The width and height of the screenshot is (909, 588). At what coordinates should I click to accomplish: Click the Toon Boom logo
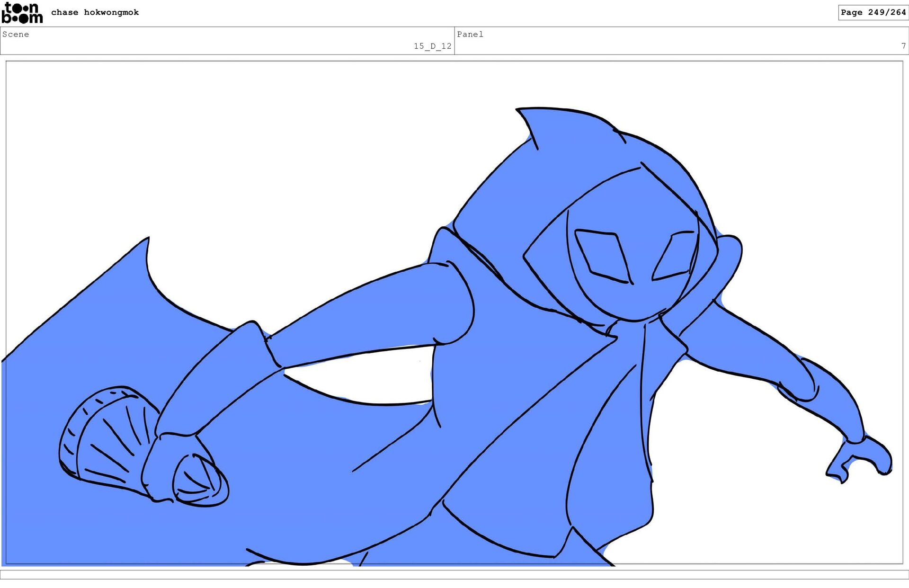click(22, 13)
